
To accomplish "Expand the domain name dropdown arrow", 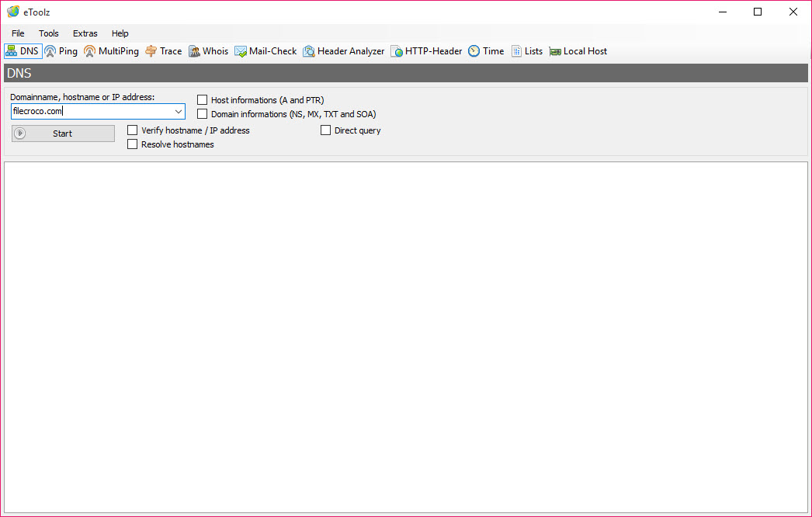I will tap(178, 112).
